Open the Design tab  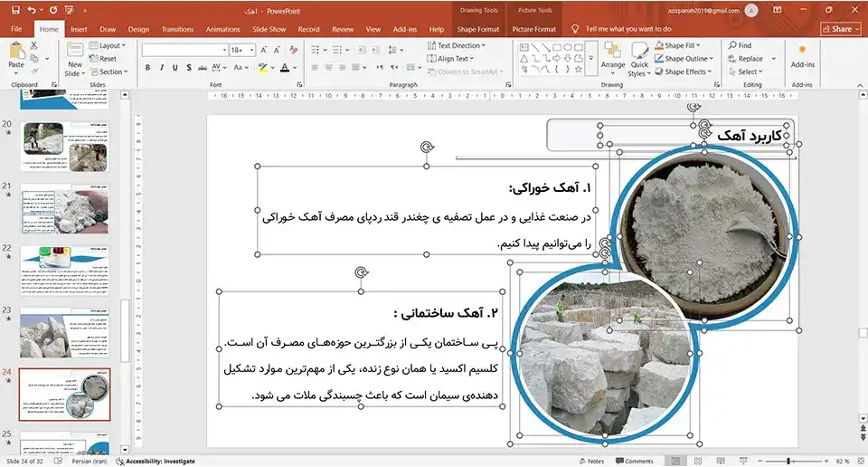click(x=138, y=29)
